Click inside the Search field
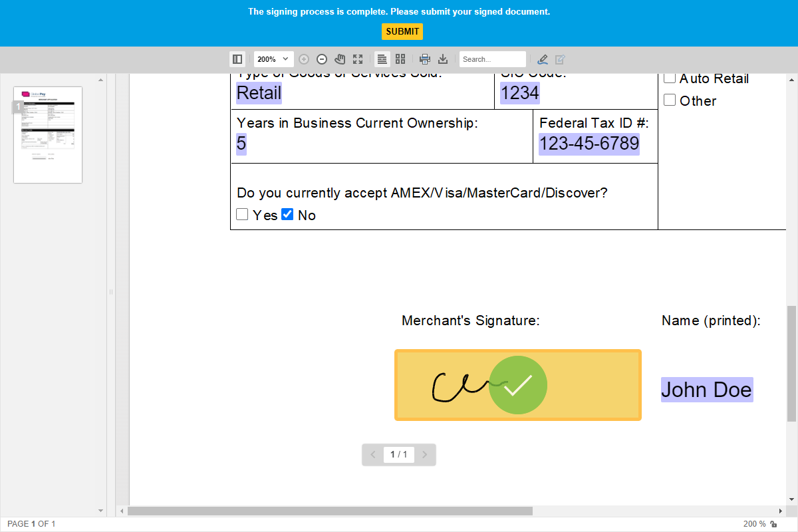This screenshot has width=798, height=532. 492,59
